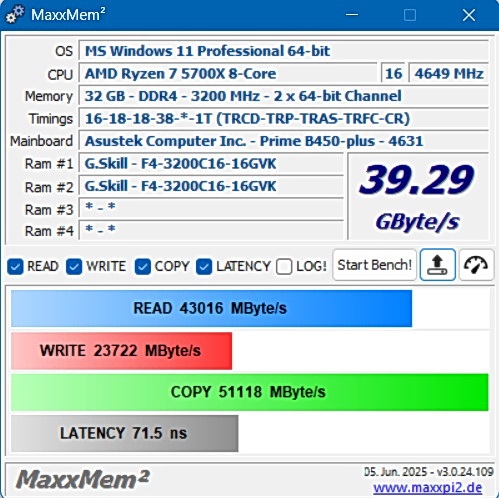Click the CPU field AMD Ryzen 7 5700X
Image resolution: width=499 pixels, height=498 pixels.
(x=228, y=73)
